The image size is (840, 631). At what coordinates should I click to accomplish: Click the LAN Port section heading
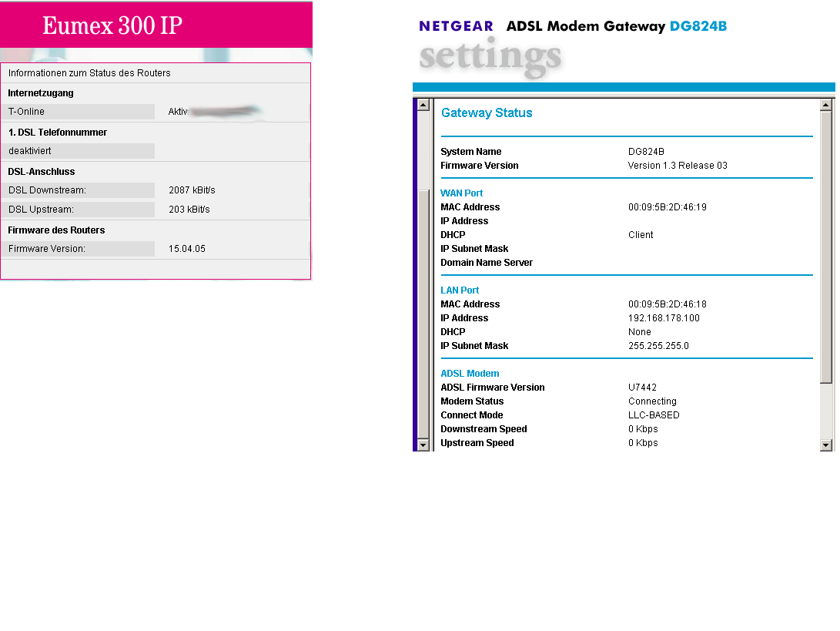(460, 290)
